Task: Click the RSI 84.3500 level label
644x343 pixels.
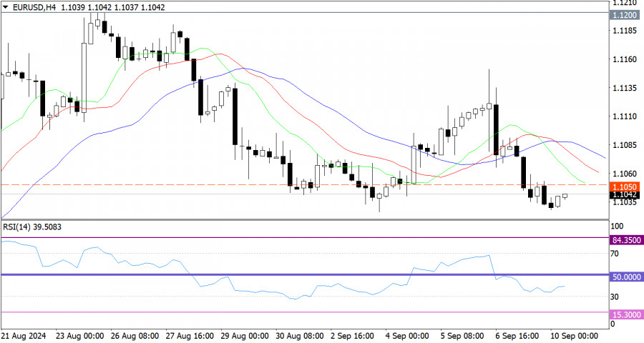Action: (626, 240)
